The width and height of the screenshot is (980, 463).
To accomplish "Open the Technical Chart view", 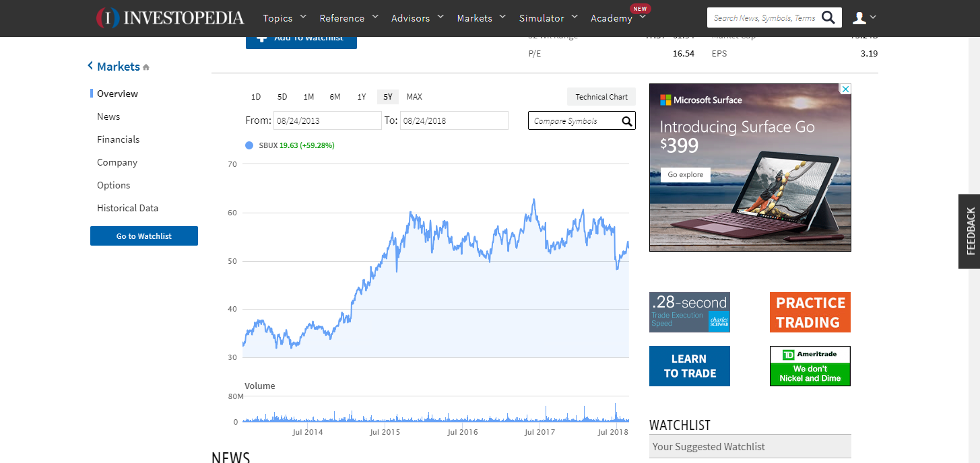I will coord(601,97).
